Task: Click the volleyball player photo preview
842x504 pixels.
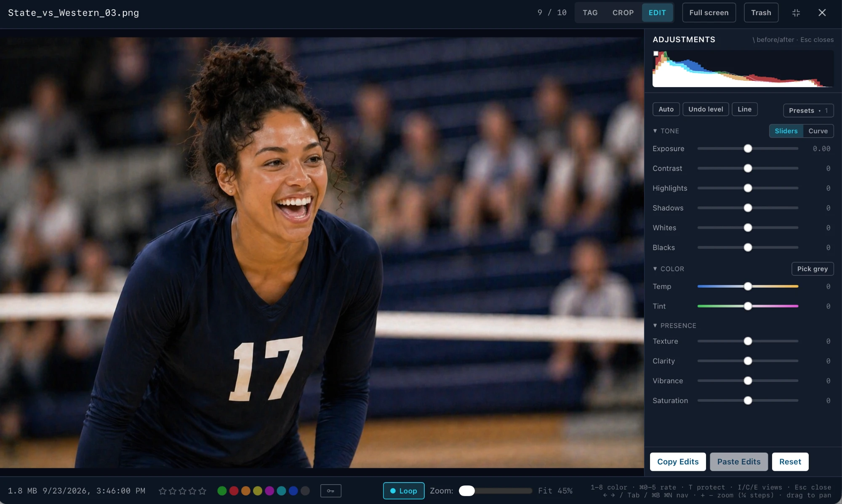Action: click(322, 253)
